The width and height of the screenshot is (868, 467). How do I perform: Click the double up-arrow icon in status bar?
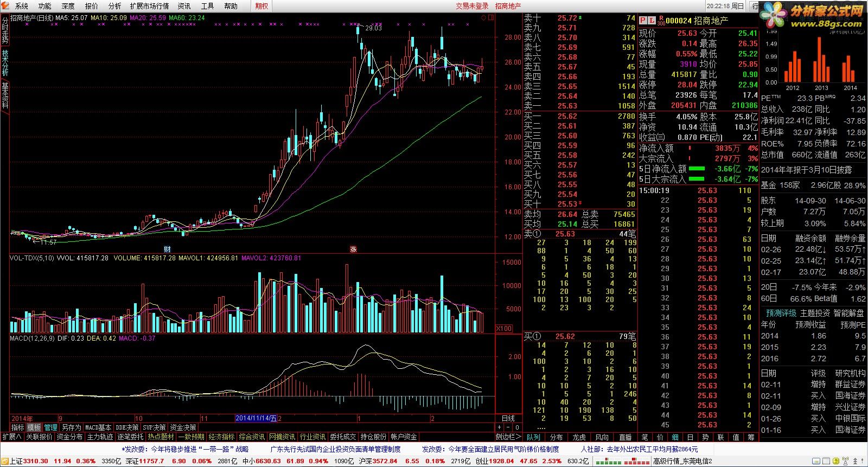[x=855, y=461]
